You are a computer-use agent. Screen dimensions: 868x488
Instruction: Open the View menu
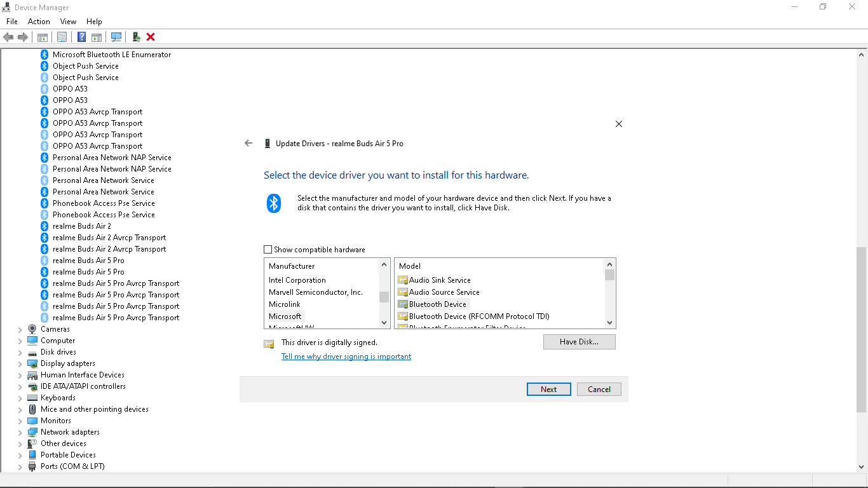(68, 21)
